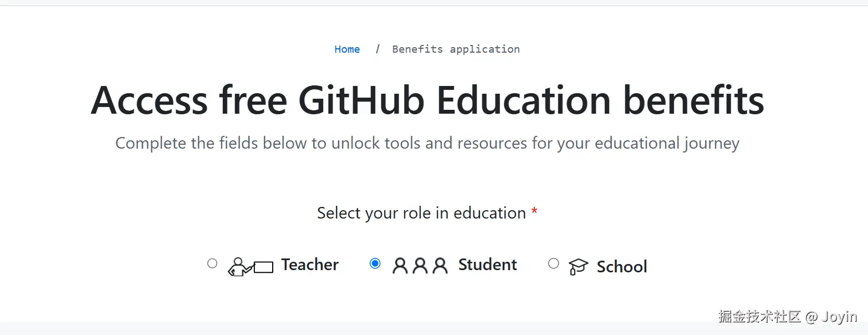Click the rightmost person icon beside Student
Screen dimensions: 868x335
(440, 266)
